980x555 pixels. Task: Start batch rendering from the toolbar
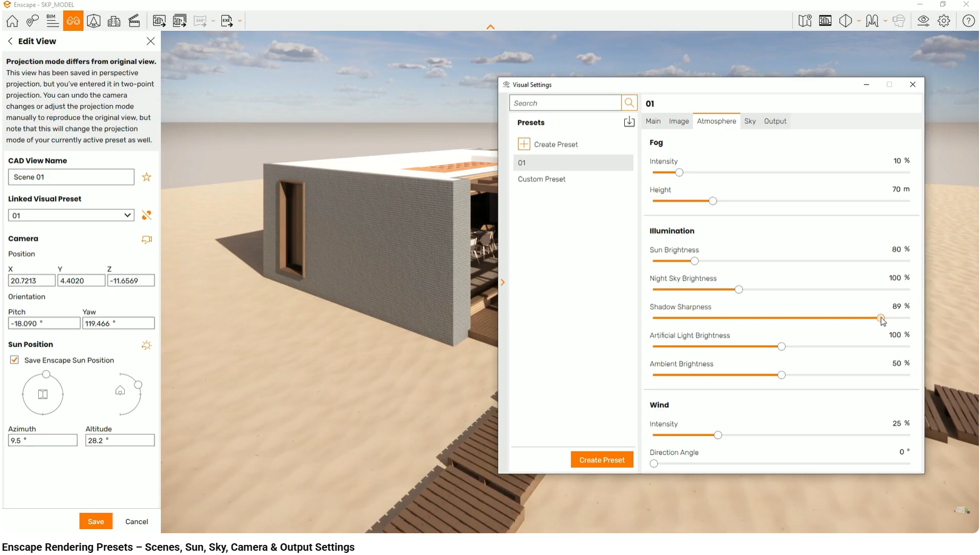click(x=179, y=21)
